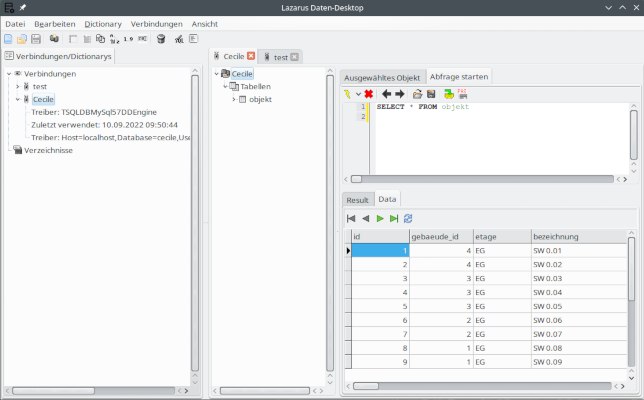Open SQL file via query folder icon
The image size is (644, 400).
click(417, 94)
